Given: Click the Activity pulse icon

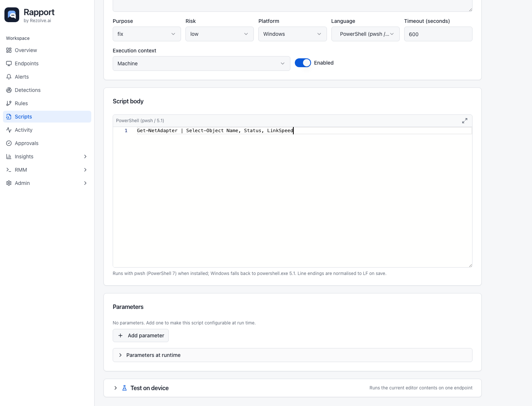Looking at the screenshot, I should click(x=9, y=130).
